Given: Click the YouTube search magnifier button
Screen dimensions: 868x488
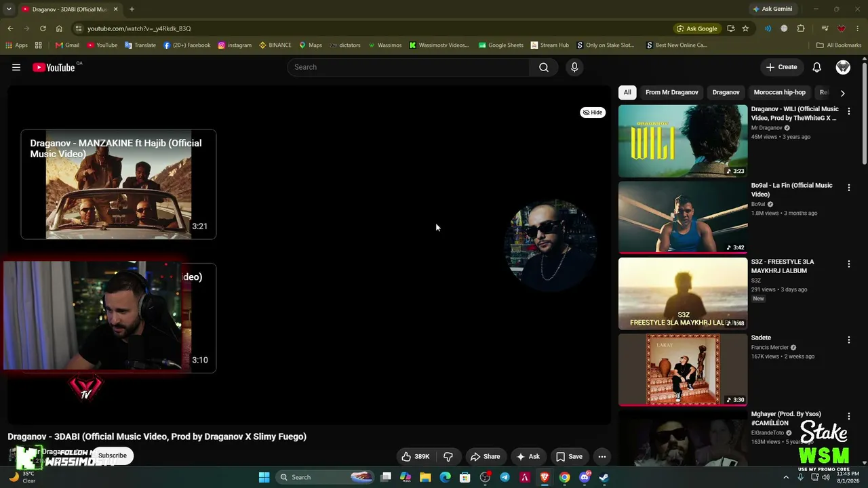Looking at the screenshot, I should click(x=544, y=67).
